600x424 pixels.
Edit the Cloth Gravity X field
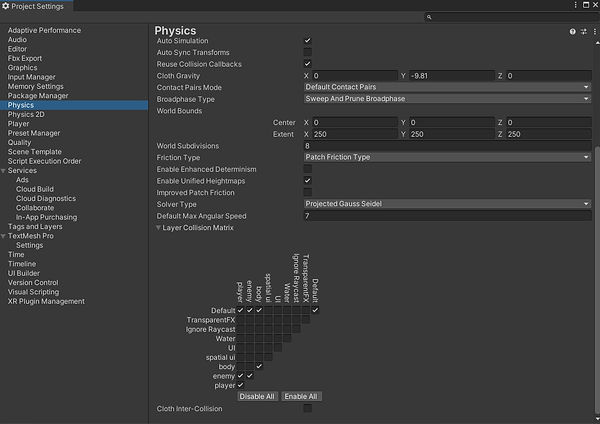coord(354,76)
